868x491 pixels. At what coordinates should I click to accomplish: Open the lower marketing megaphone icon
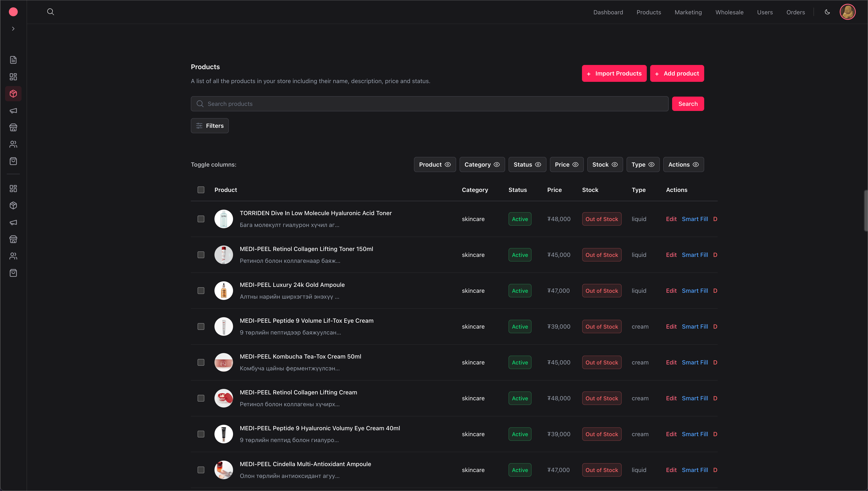pos(13,222)
